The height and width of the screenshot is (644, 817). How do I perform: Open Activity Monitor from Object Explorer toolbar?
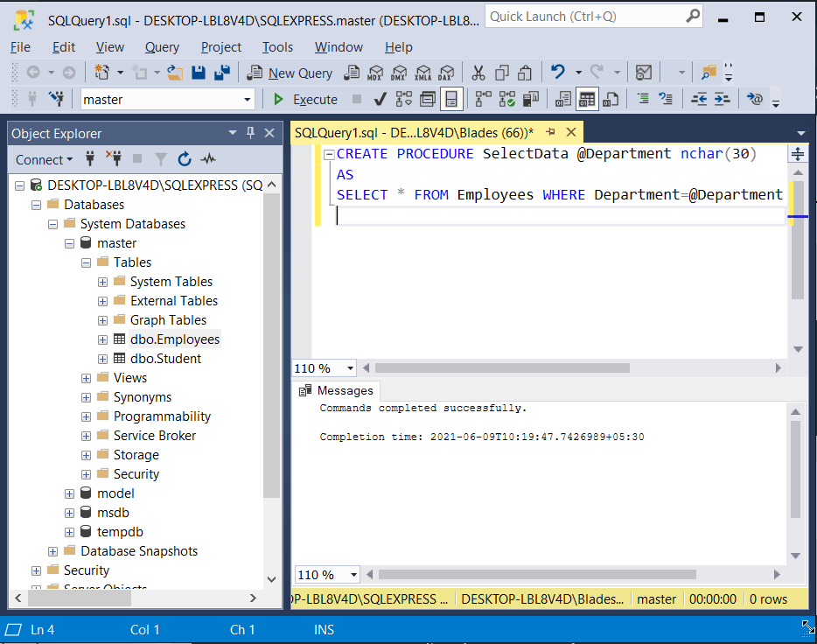pos(208,159)
